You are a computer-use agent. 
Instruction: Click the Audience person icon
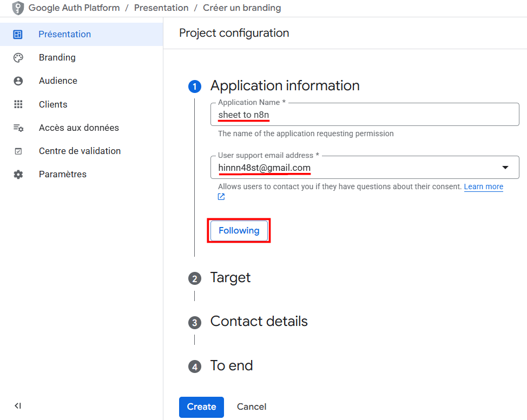point(18,81)
